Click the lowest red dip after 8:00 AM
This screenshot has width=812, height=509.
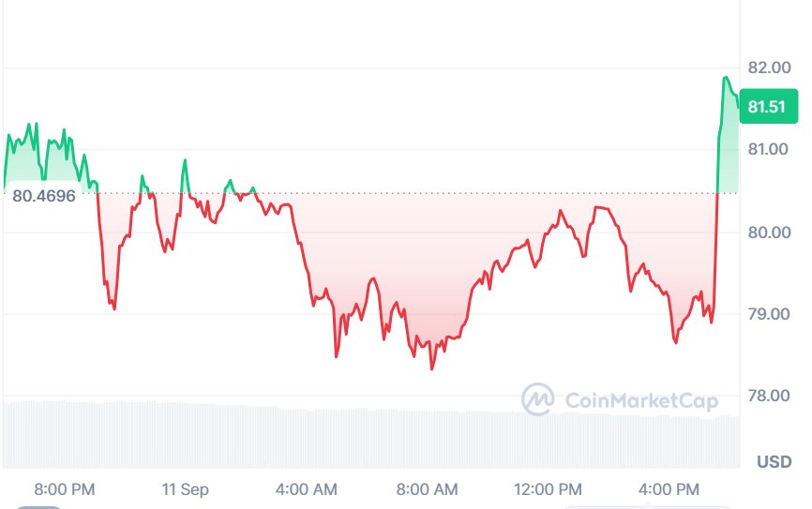(432, 368)
